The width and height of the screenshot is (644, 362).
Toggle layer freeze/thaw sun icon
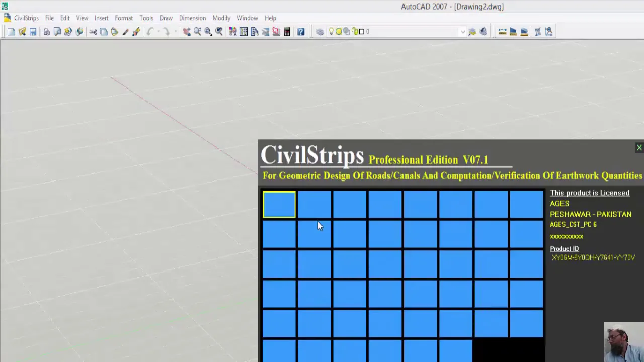(339, 31)
